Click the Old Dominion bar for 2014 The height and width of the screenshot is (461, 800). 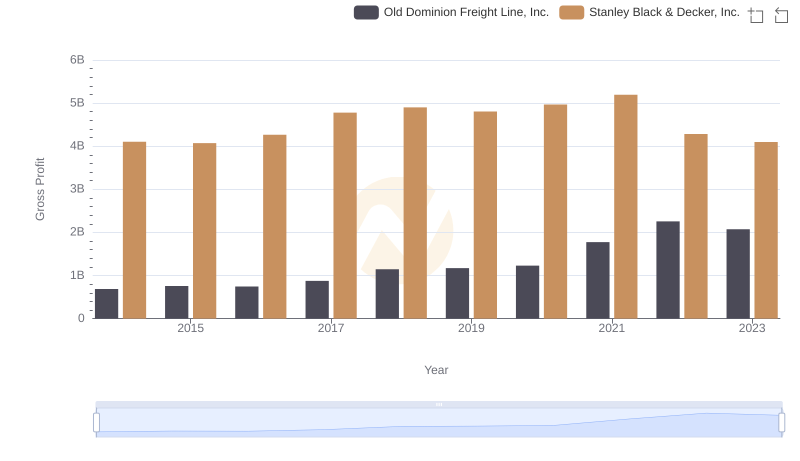click(x=106, y=303)
